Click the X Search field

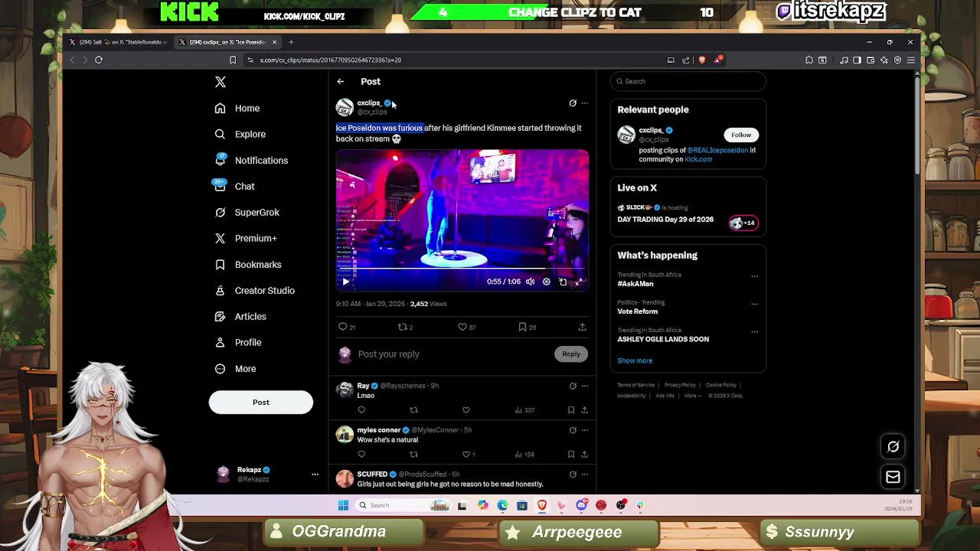click(688, 81)
